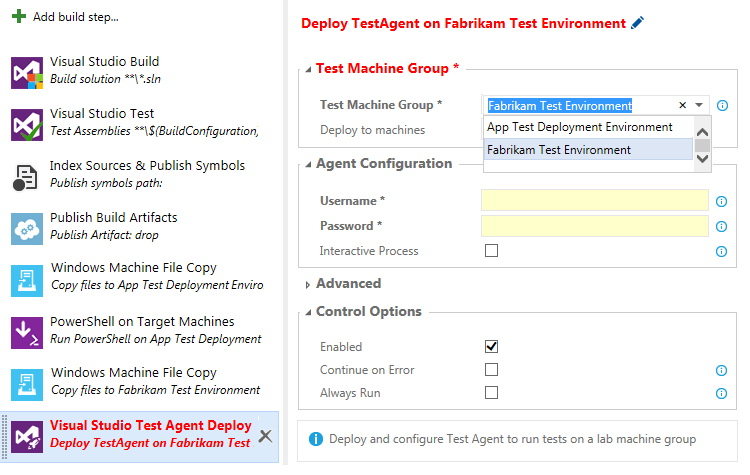Check the Always Run option
The height and width of the screenshot is (475, 750).
[x=491, y=393]
